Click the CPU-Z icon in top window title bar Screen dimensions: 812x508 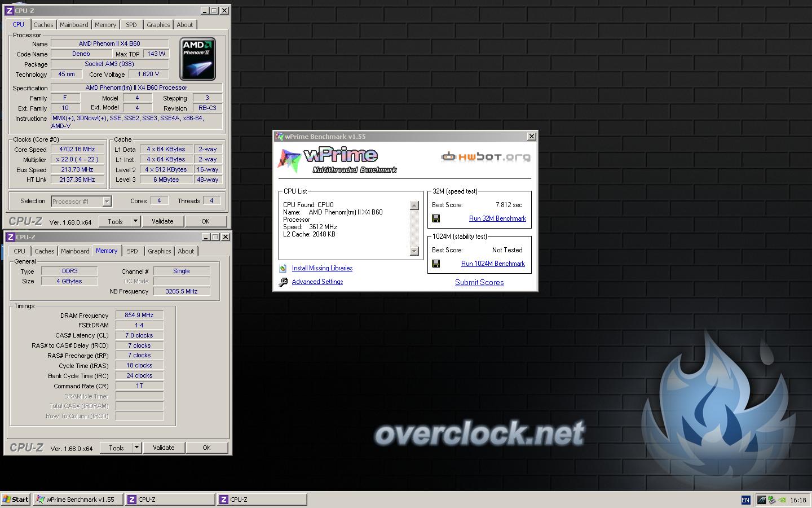pyautogui.click(x=9, y=11)
